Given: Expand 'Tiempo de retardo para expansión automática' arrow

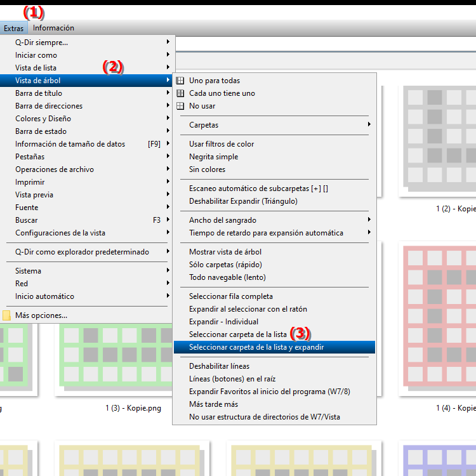Looking at the screenshot, I should [369, 232].
